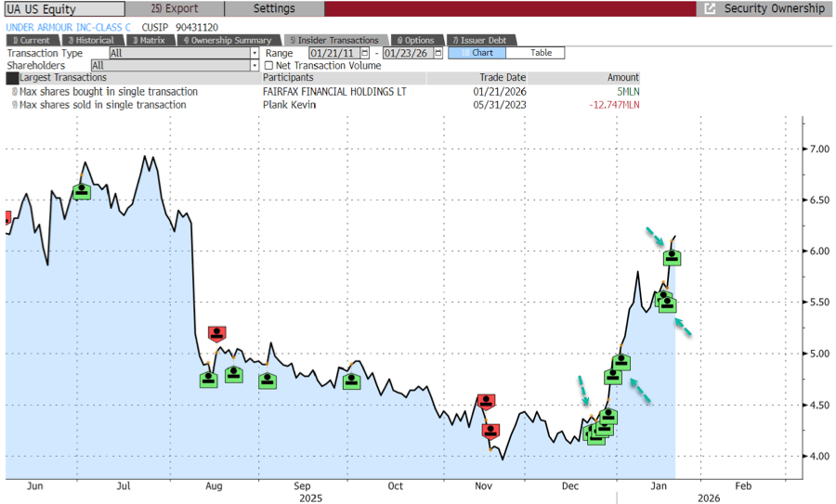Toggle the Net Transaction Volume checkbox
836x504 pixels.
pyautogui.click(x=269, y=66)
